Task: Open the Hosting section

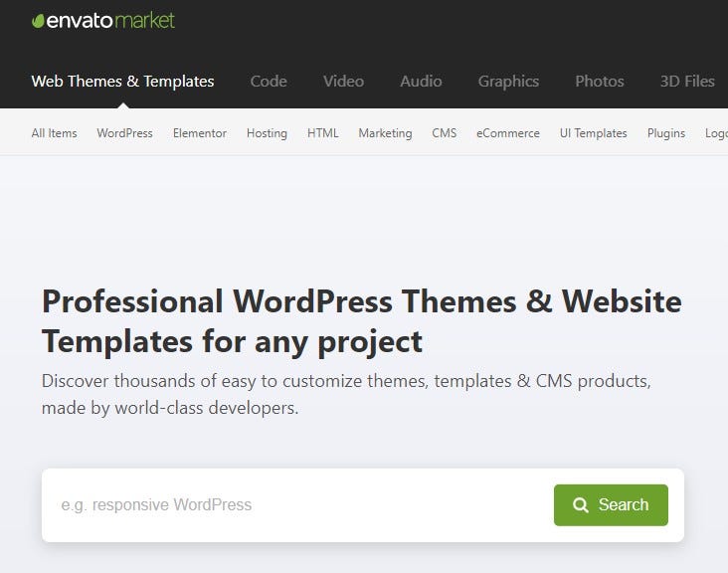Action: point(267,133)
